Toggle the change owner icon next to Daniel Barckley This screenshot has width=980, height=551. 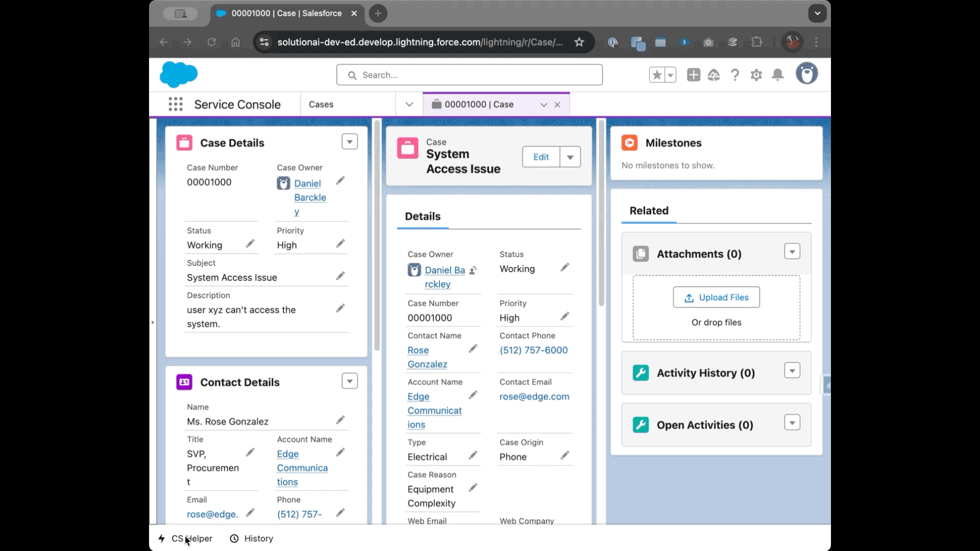(474, 270)
